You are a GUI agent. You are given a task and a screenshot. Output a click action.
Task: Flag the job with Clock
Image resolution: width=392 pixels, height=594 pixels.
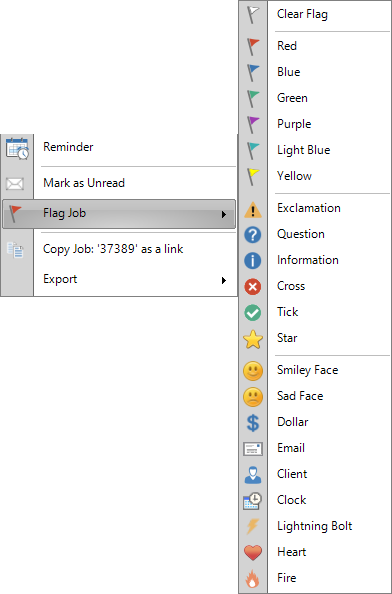click(x=315, y=500)
